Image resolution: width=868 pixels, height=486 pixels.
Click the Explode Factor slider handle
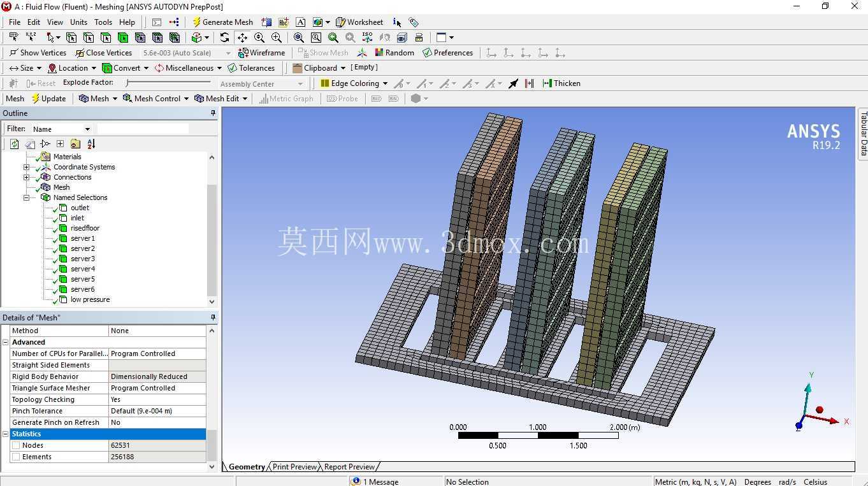tap(127, 83)
